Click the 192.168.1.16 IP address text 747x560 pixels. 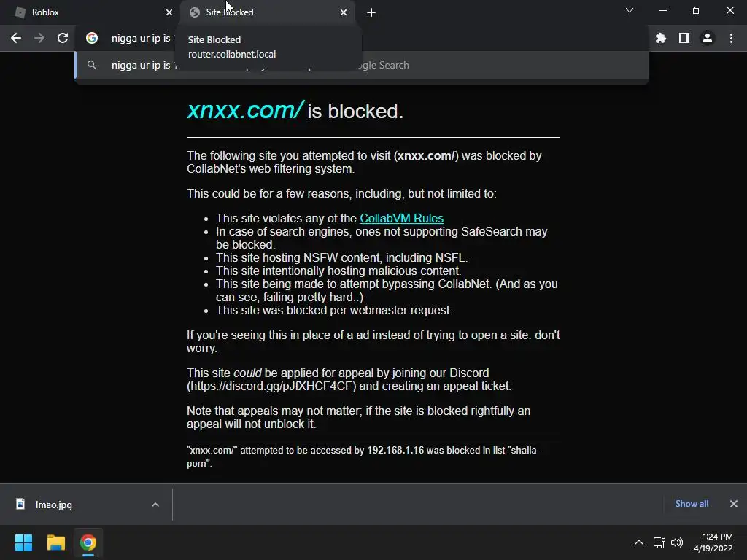tap(395, 450)
